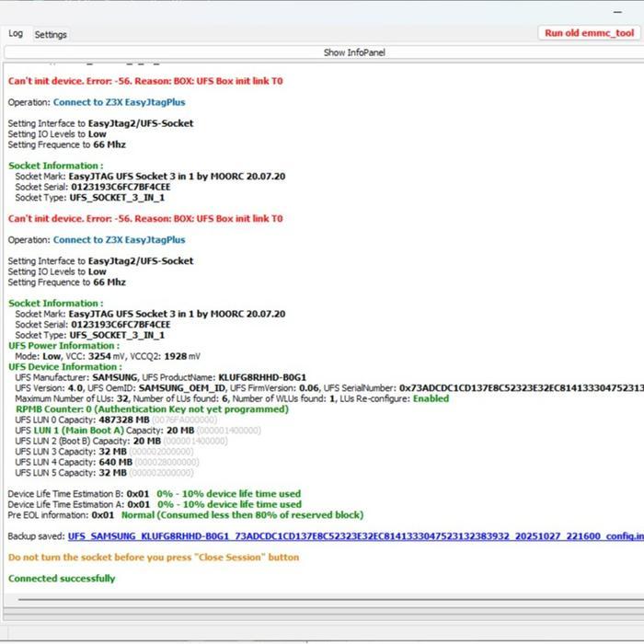644x644 pixels.
Task: Switch to the Log tab
Action: point(16,34)
